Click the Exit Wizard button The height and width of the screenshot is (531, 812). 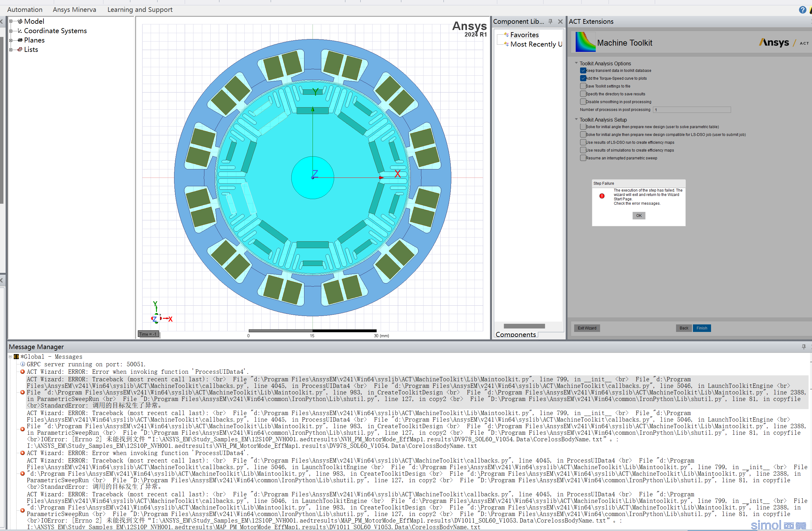coord(587,328)
